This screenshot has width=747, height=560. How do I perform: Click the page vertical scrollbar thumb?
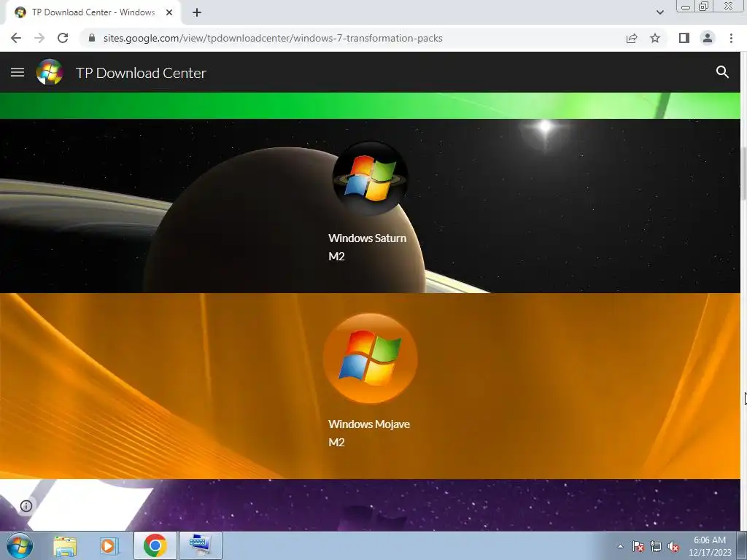(x=743, y=174)
